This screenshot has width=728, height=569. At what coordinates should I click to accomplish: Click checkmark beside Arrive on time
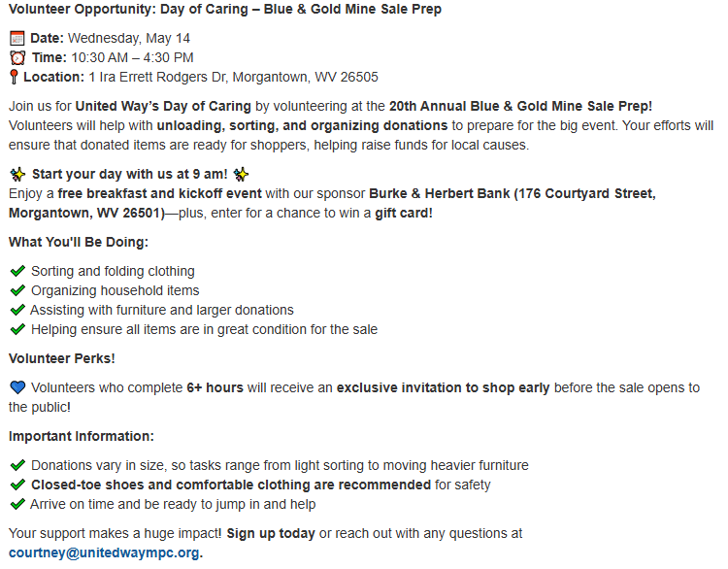17,505
